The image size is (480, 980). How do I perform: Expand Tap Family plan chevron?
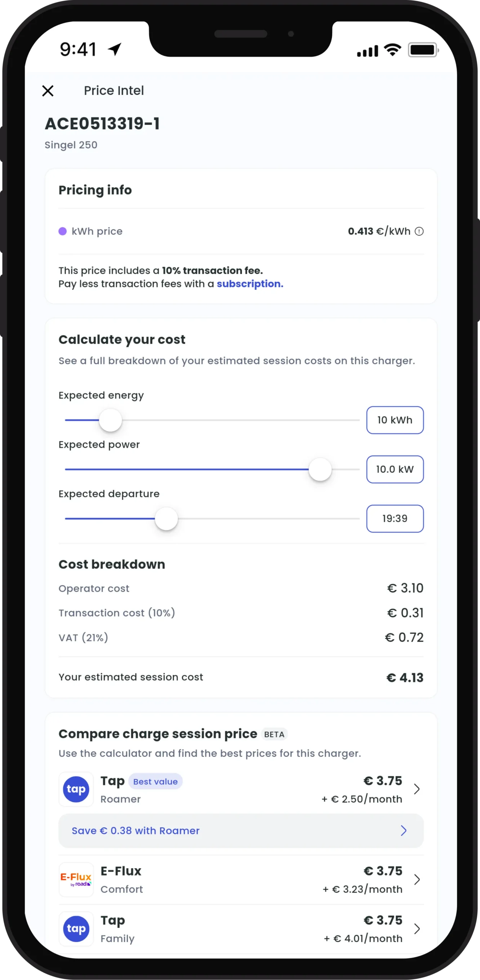(x=417, y=929)
